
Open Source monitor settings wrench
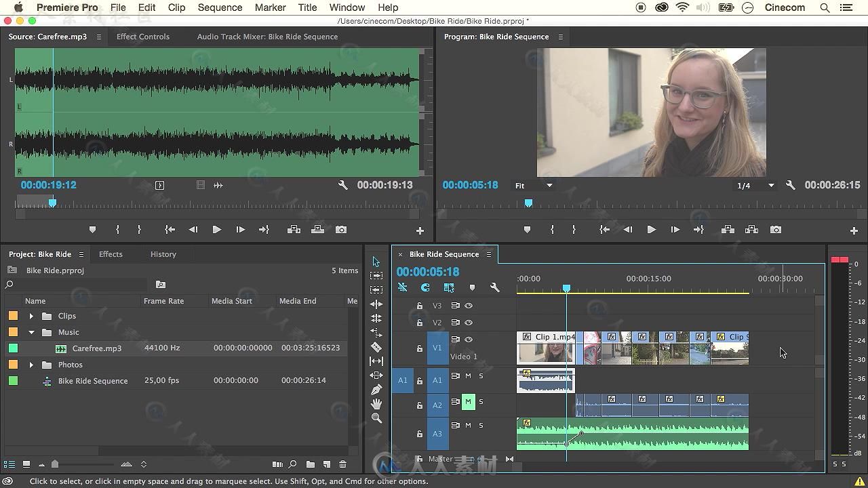342,185
